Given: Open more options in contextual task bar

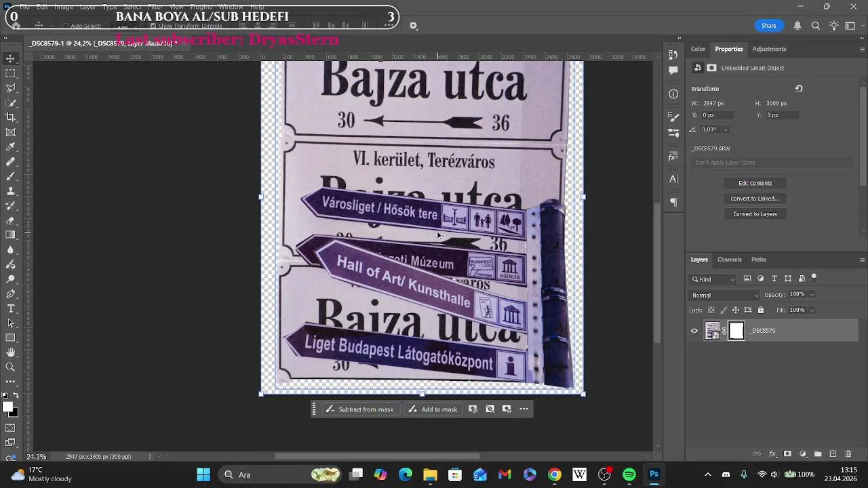Looking at the screenshot, I should pos(524,409).
